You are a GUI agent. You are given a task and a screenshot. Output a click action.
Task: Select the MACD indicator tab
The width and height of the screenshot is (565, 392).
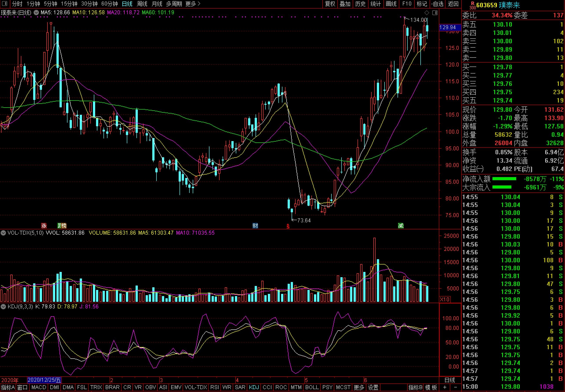pos(39,387)
